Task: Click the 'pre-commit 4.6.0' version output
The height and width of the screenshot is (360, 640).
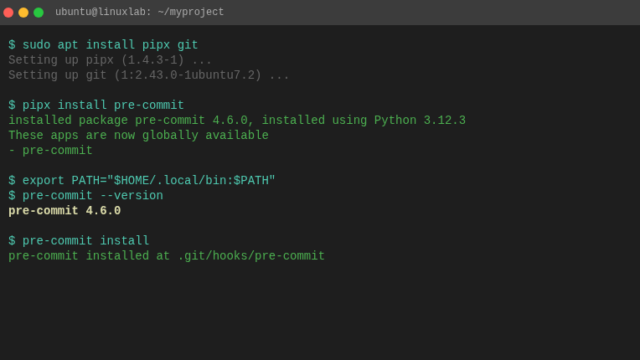Action: click(64, 211)
